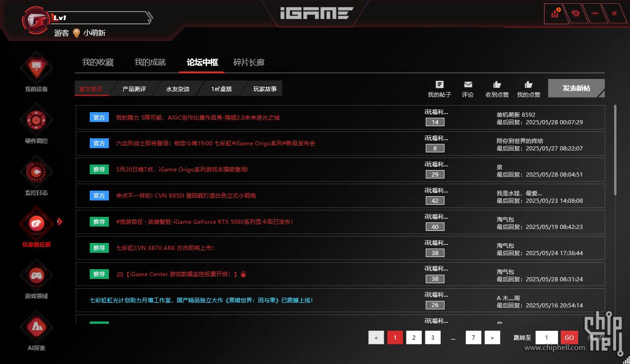This screenshot has width=630, height=364.
Task: Open 我的设备 sidebar icon
Action: click(x=36, y=67)
